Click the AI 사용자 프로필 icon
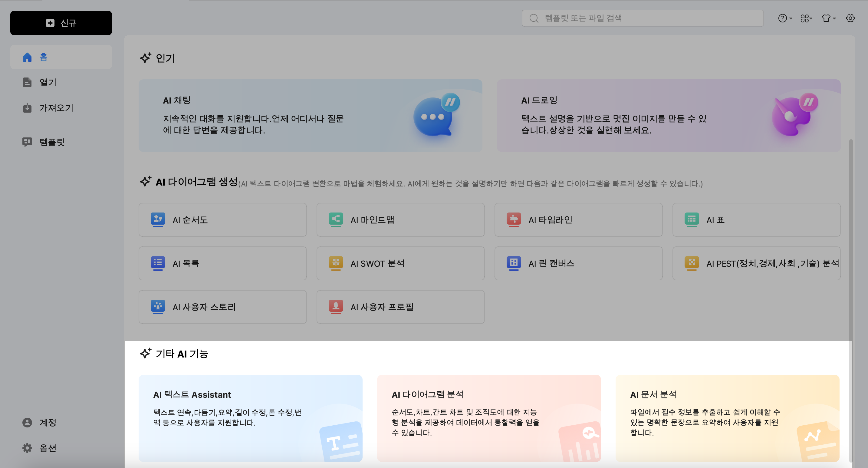 (x=336, y=307)
